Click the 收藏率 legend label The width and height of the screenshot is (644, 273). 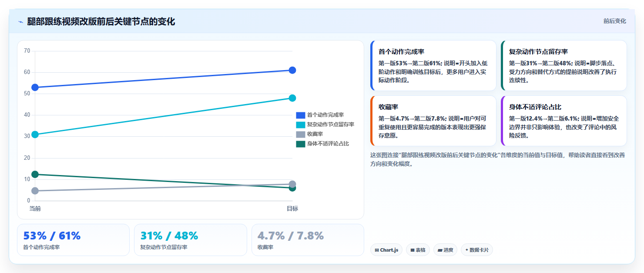tap(315, 134)
